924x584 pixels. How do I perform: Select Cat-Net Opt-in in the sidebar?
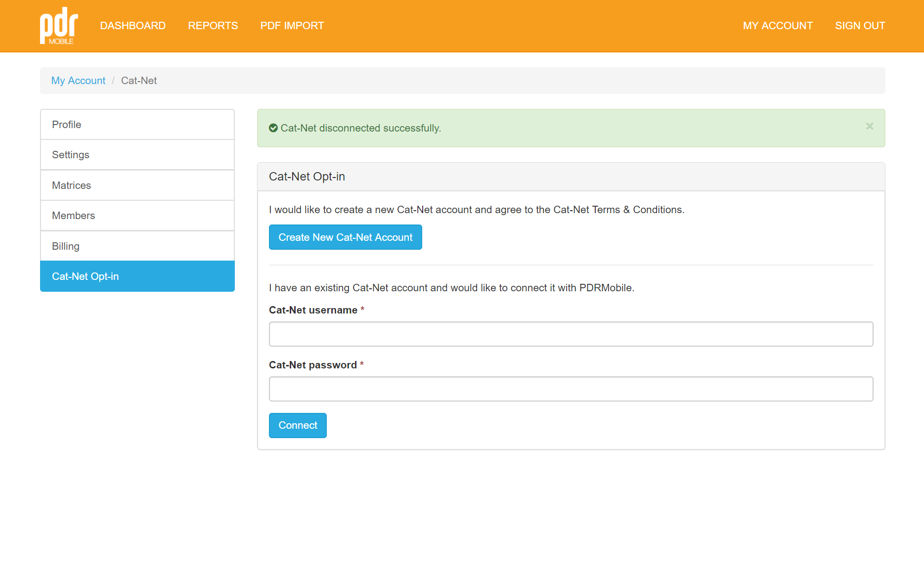[x=137, y=276]
